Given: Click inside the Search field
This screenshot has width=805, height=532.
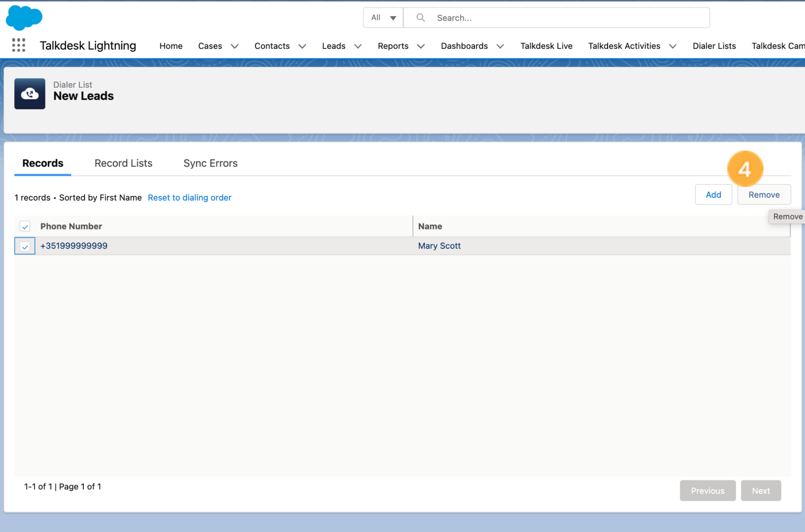Looking at the screenshot, I should [x=524, y=17].
